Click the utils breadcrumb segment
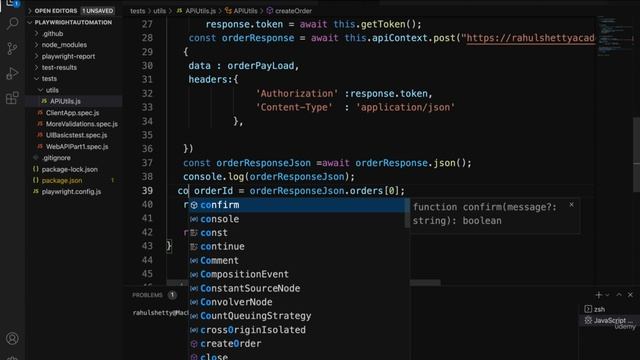 pos(160,11)
